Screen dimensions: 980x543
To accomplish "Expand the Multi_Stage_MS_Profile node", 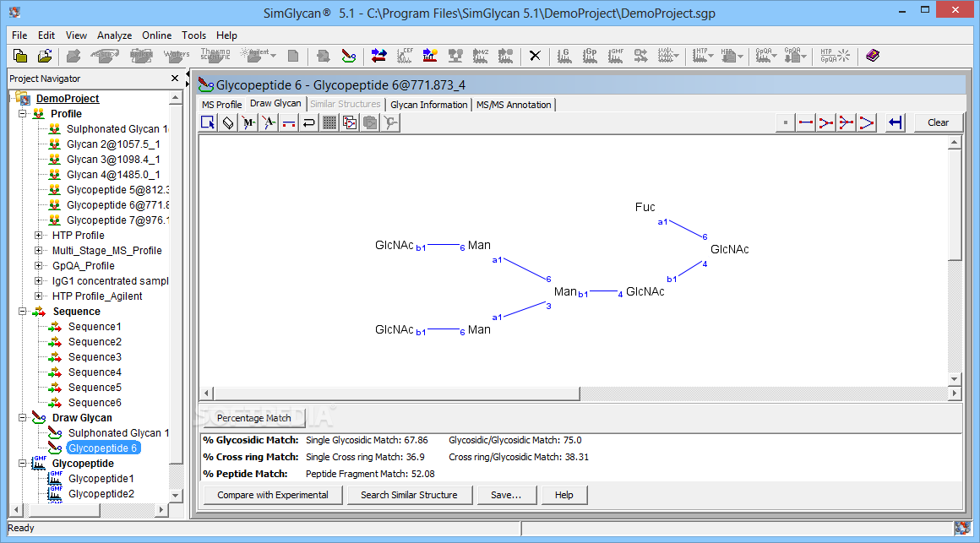I will tap(38, 251).
